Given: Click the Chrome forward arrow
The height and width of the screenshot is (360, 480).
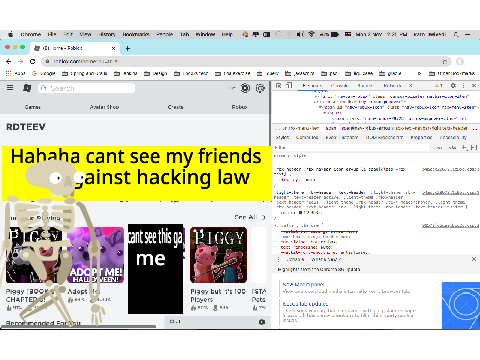Looking at the screenshot, I should (x=20, y=62).
